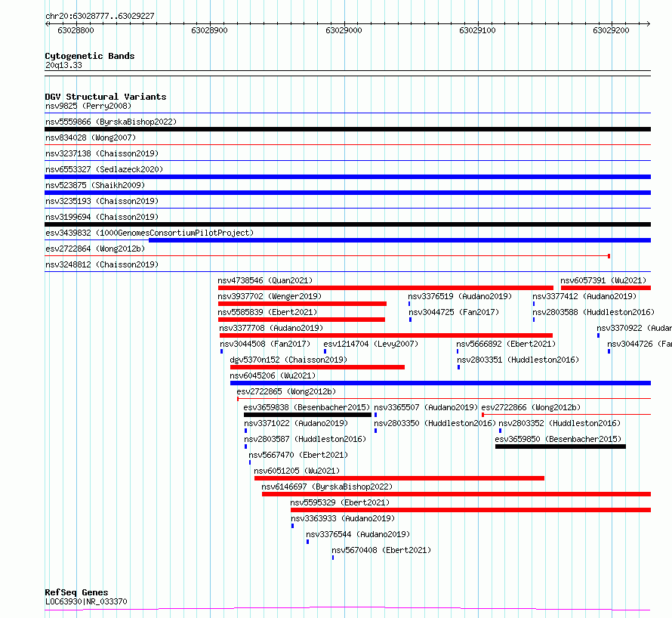This screenshot has width=672, height=618.
Task: Click the black bar under esv3659850
Action: [x=560, y=447]
